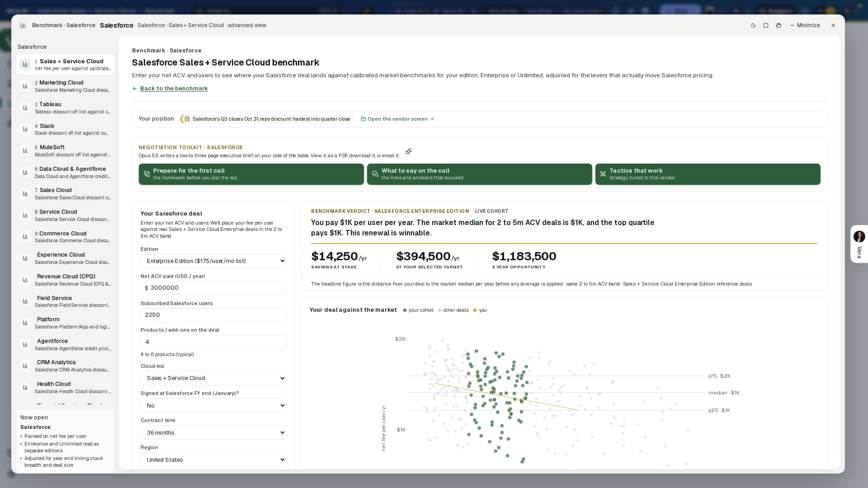Click chart icon beside Marketing Cloud
Viewport: 868px width, 488px height.
25,86
